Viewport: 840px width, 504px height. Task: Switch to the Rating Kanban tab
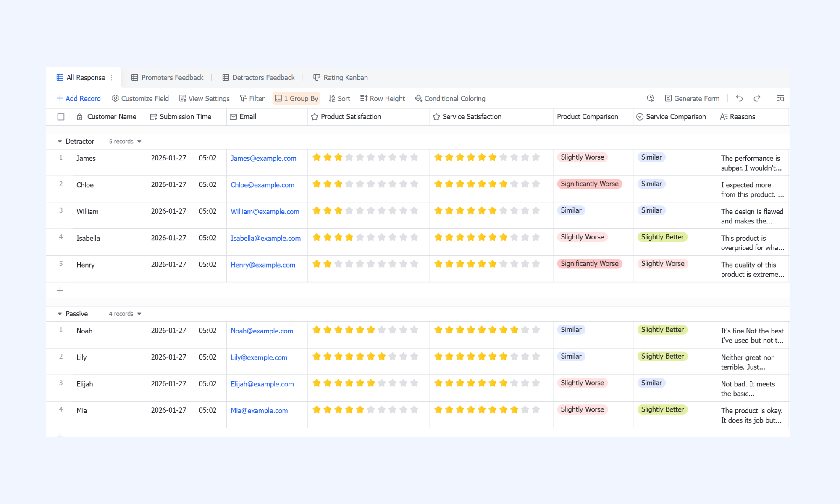(340, 78)
